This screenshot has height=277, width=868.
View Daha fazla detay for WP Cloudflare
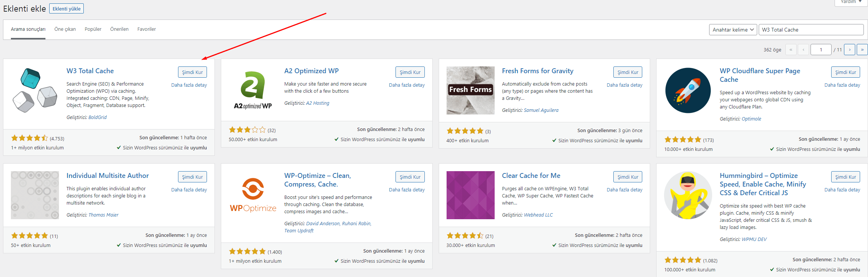pos(842,85)
